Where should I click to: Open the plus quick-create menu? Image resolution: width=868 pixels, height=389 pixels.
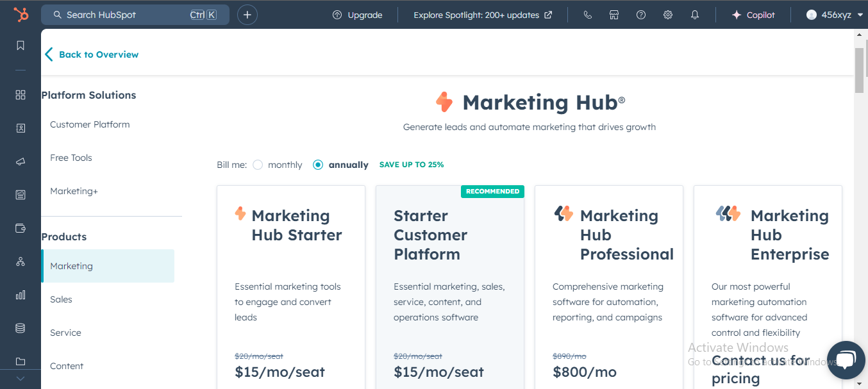coord(247,15)
